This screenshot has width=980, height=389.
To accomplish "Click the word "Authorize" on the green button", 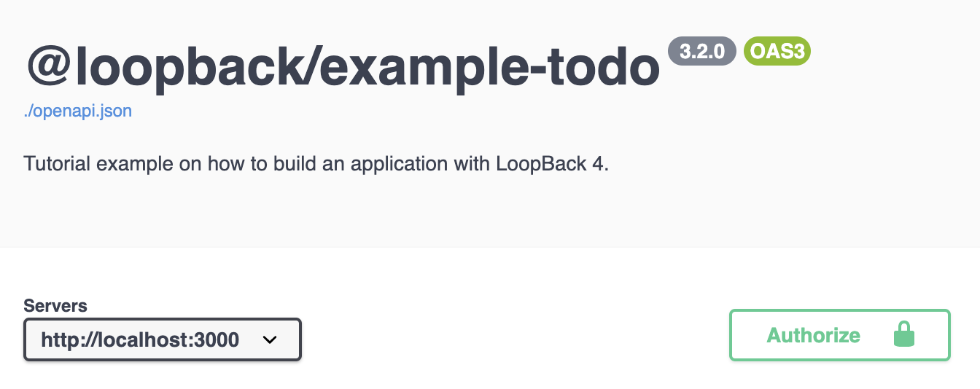I will 814,335.
